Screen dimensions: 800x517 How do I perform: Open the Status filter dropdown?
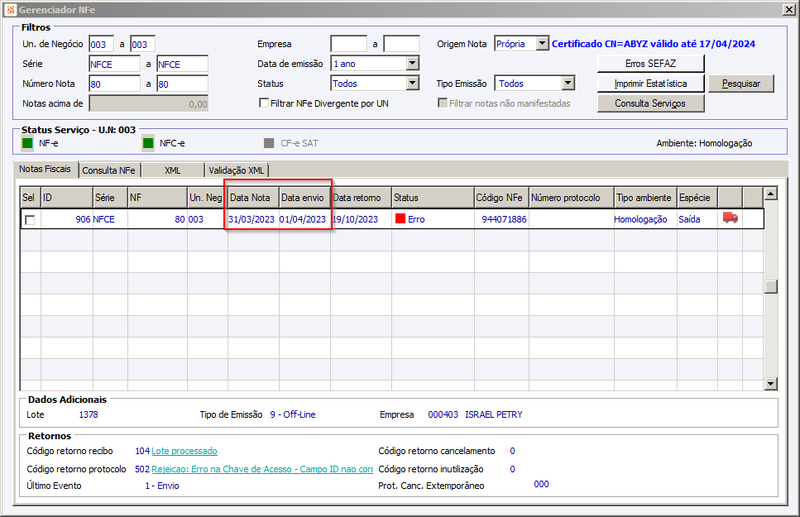[x=413, y=83]
